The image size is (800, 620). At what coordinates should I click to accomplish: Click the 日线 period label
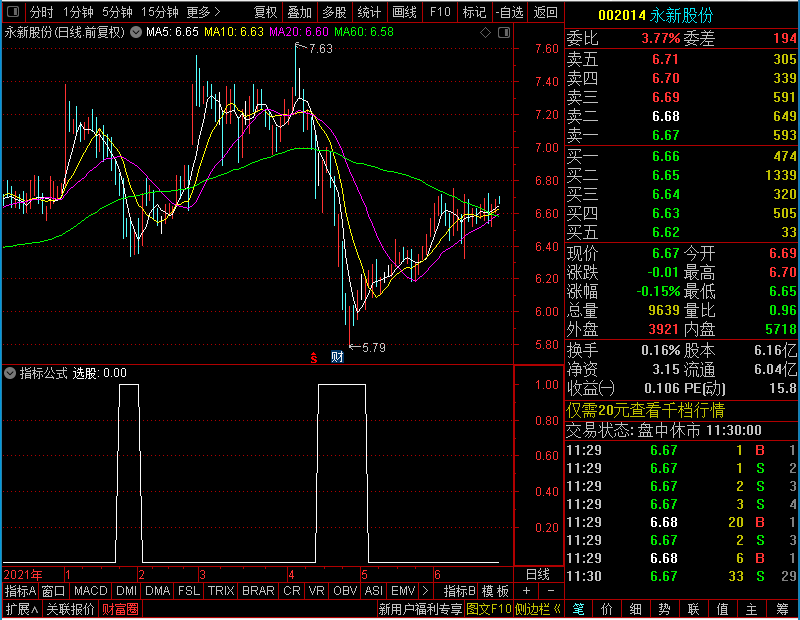point(538,575)
